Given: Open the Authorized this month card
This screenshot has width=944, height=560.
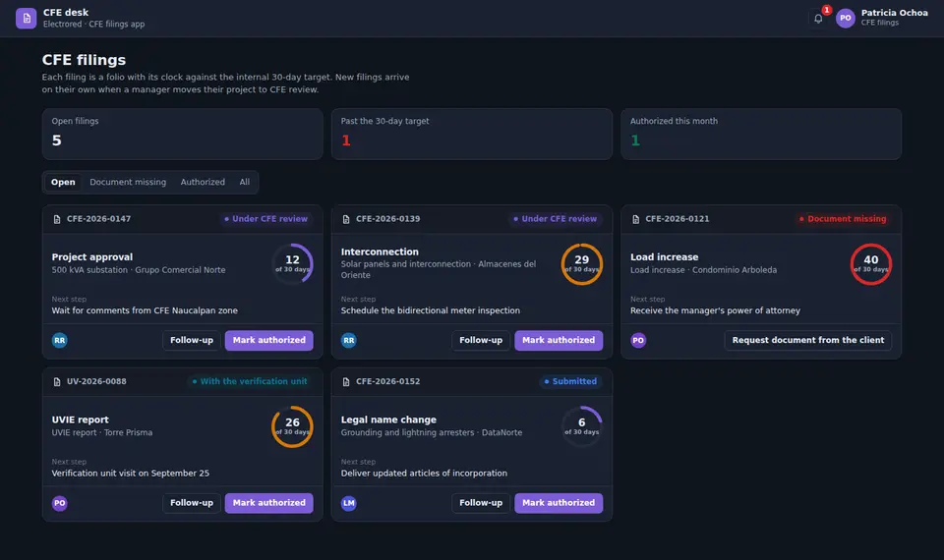Looking at the screenshot, I should click(x=761, y=135).
